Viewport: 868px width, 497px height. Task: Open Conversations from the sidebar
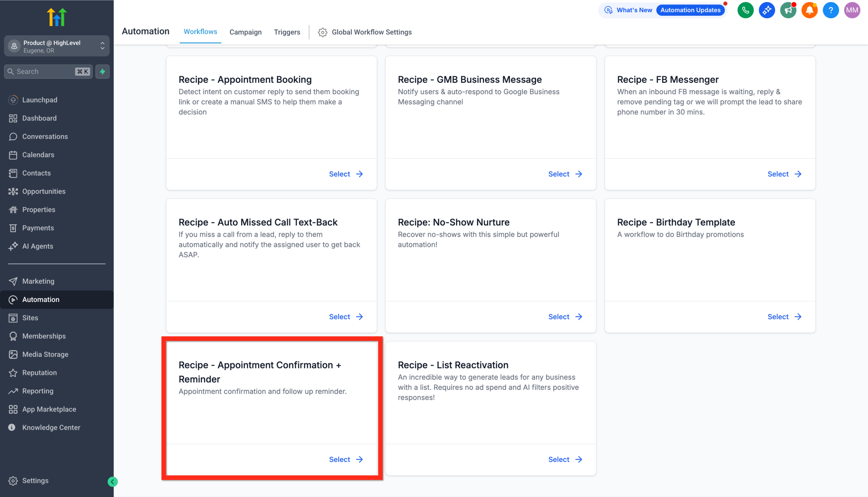pos(45,136)
